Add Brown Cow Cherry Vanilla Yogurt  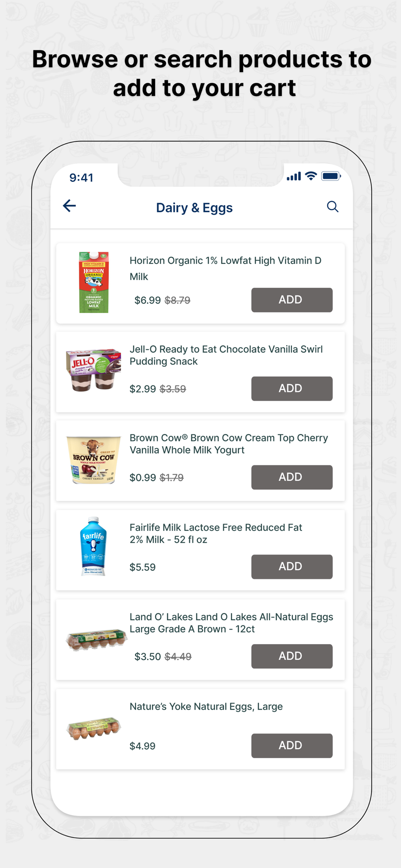click(x=292, y=477)
